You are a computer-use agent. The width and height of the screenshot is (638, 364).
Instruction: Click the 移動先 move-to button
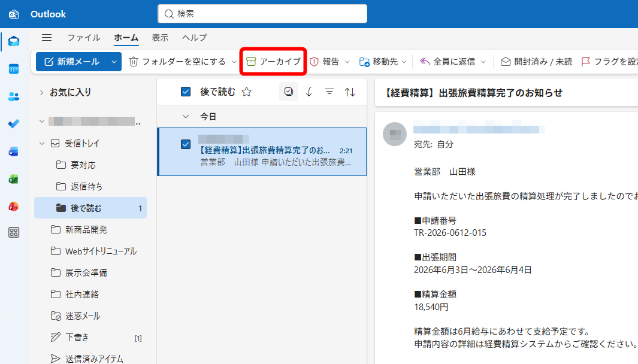click(x=379, y=62)
